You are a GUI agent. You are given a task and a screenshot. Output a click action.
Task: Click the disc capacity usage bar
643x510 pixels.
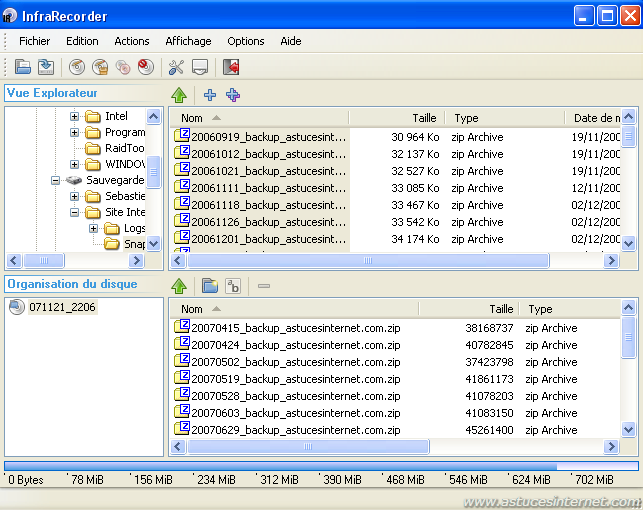click(x=321, y=466)
